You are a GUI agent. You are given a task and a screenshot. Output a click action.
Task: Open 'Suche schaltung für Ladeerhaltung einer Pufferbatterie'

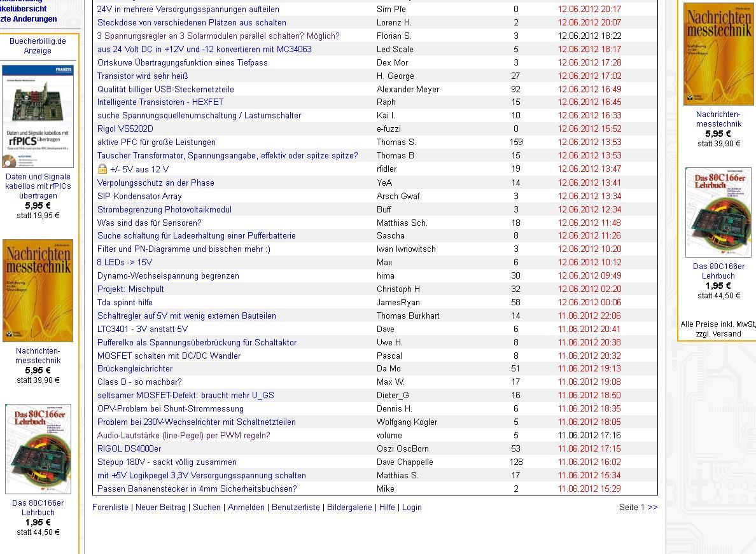[196, 236]
